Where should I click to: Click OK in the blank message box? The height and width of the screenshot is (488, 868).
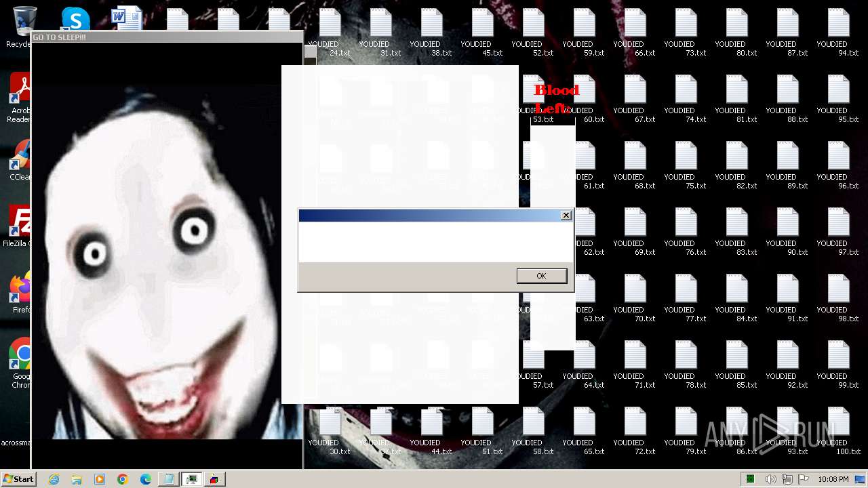[541, 276]
